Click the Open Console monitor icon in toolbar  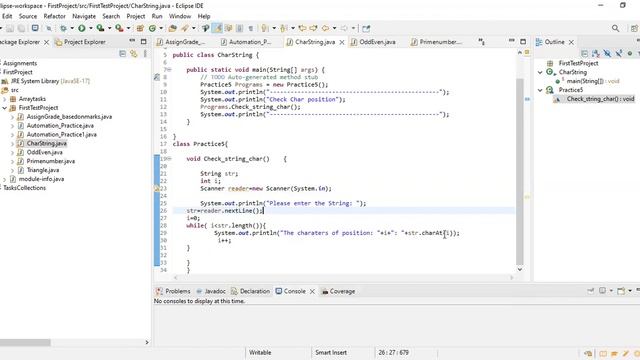point(35,28)
